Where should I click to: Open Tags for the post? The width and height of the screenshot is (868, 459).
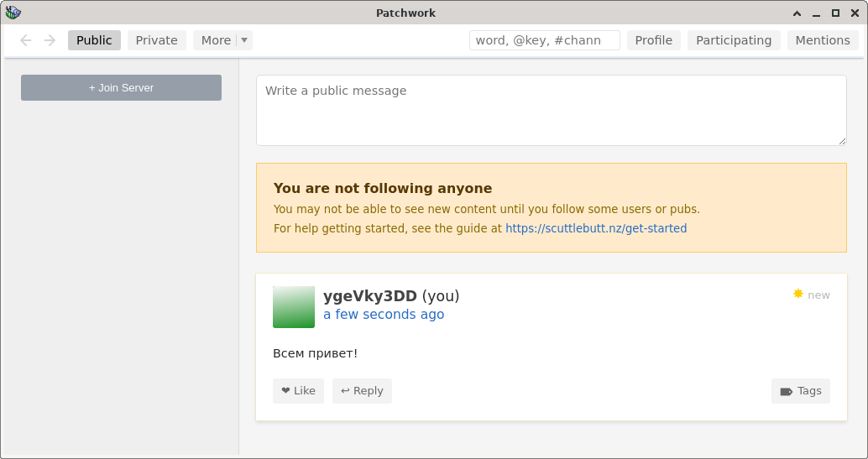(800, 391)
